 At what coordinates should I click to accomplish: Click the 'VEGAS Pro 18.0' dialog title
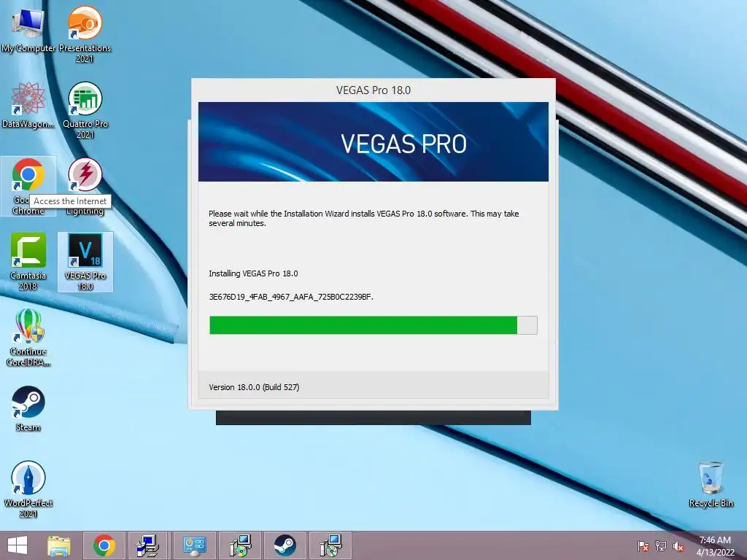[373, 90]
